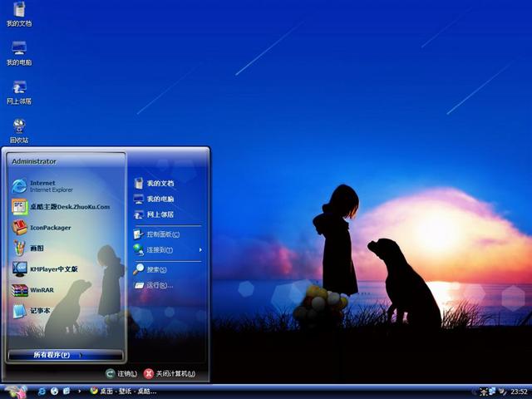Open 我的文档 icon on the desktop
Screen dimensions: 532x399
18,13
